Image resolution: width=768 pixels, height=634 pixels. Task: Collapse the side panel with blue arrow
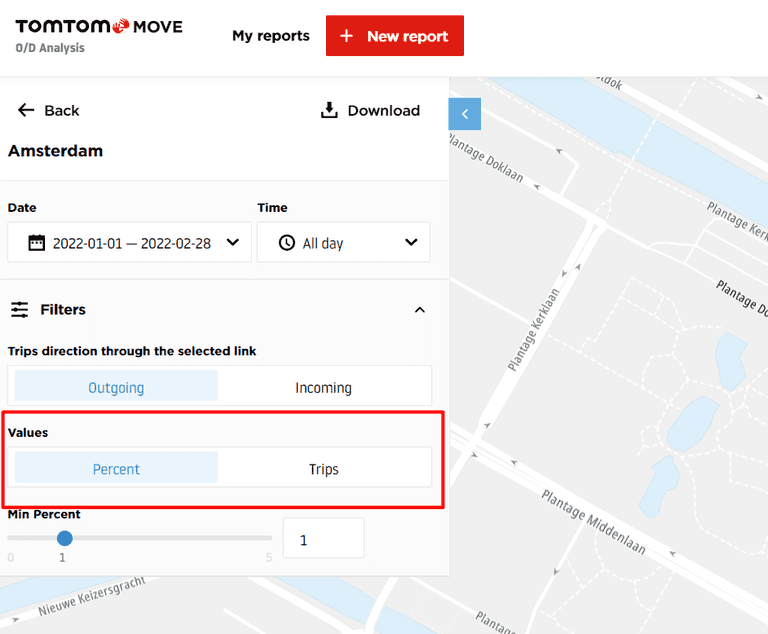[x=465, y=114]
